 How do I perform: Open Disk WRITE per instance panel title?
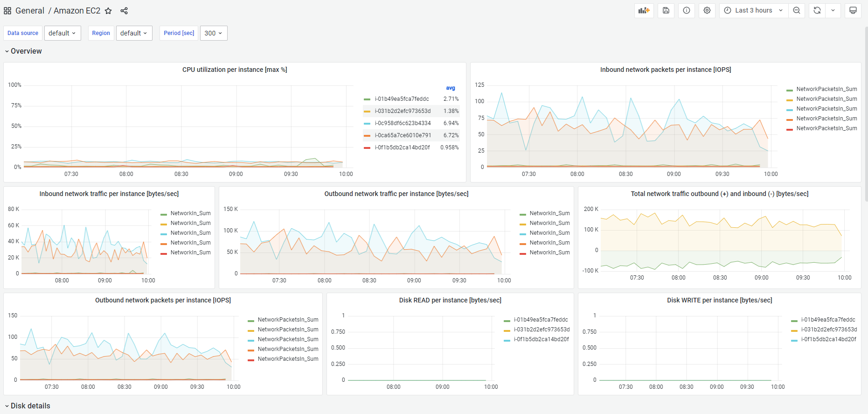[720, 300]
